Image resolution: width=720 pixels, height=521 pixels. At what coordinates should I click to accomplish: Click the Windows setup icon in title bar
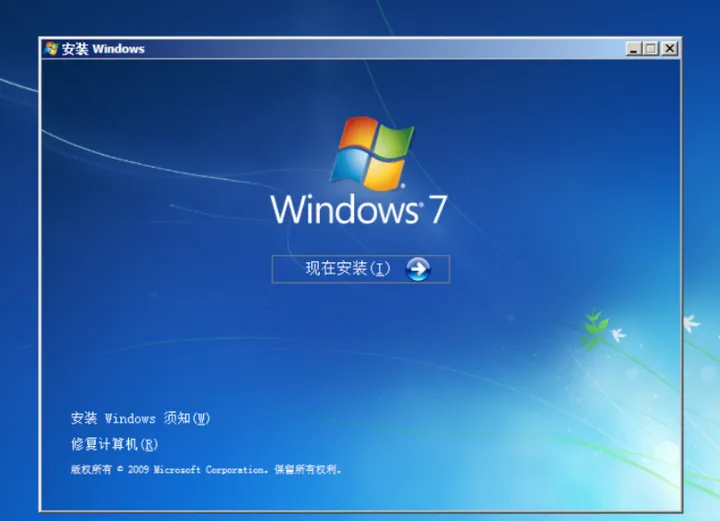[51, 48]
